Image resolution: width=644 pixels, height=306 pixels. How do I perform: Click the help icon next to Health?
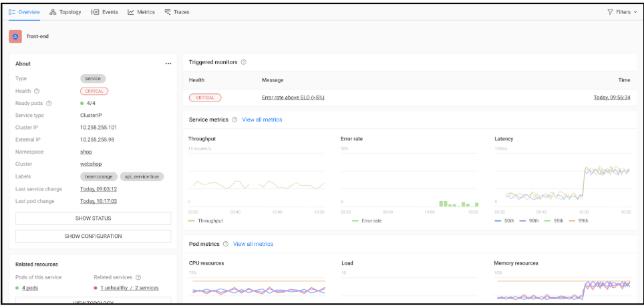pos(37,91)
